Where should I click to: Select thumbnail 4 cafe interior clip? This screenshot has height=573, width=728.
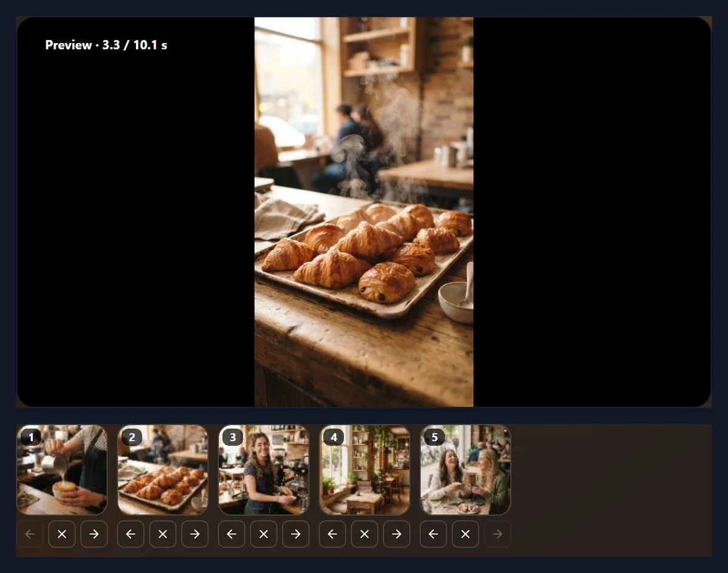point(365,470)
